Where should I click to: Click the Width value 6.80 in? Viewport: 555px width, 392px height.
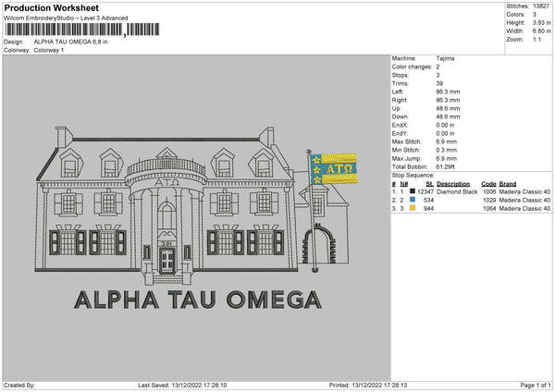541,31
